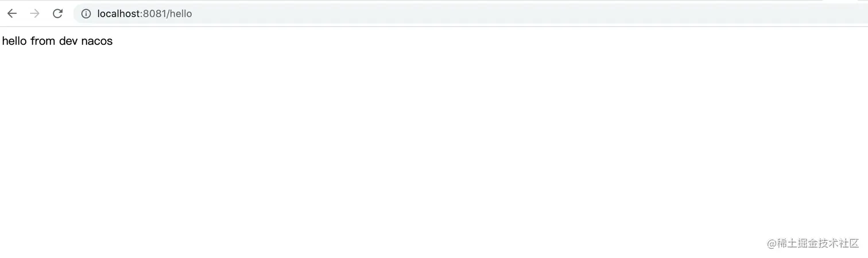The height and width of the screenshot is (258, 868).
Task: Click the "hello from dev nacos" response text
Action: (x=57, y=41)
